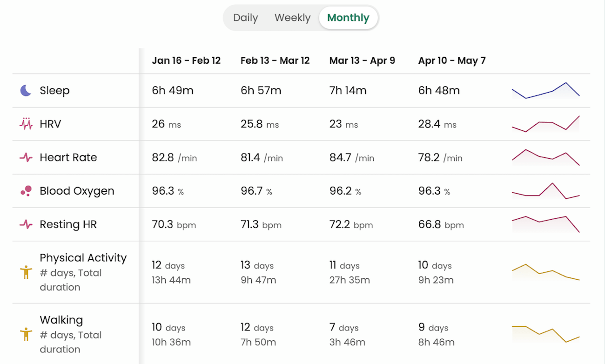Open the Walking trend sparkline chart
Image resolution: width=605 pixels, height=364 pixels.
click(545, 334)
